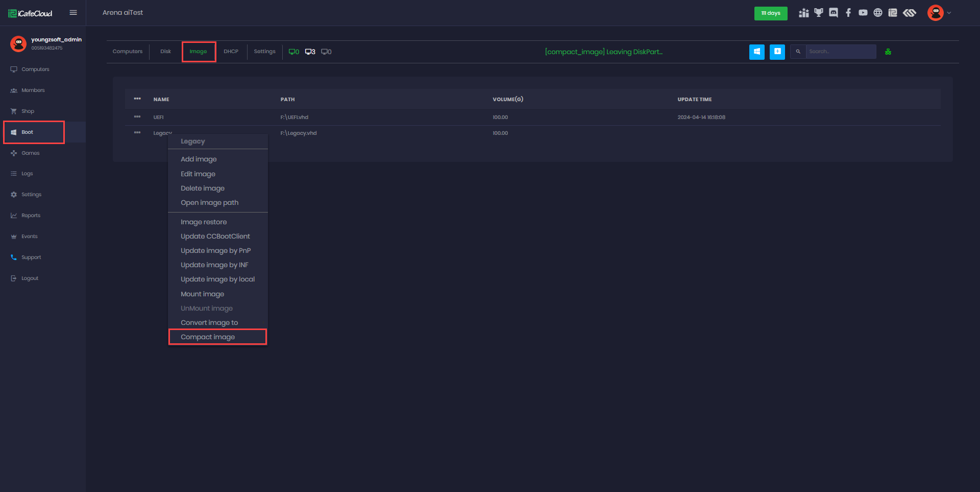This screenshot has height=492, width=980.
Task: Click the green 111 days button
Action: point(770,13)
